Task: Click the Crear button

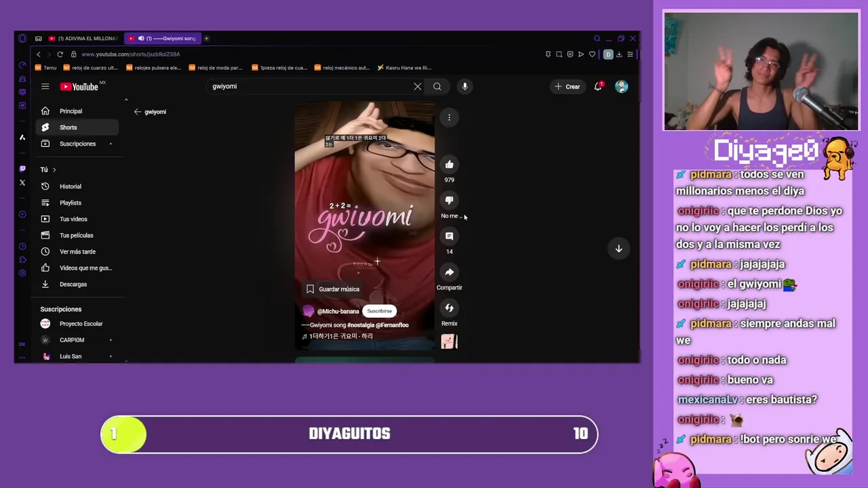Action: [x=568, y=86]
